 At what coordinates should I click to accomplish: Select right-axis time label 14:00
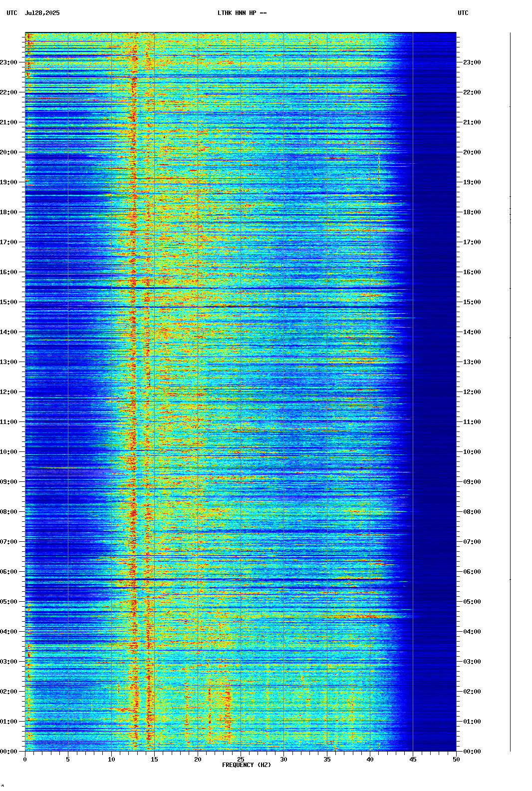(x=472, y=332)
